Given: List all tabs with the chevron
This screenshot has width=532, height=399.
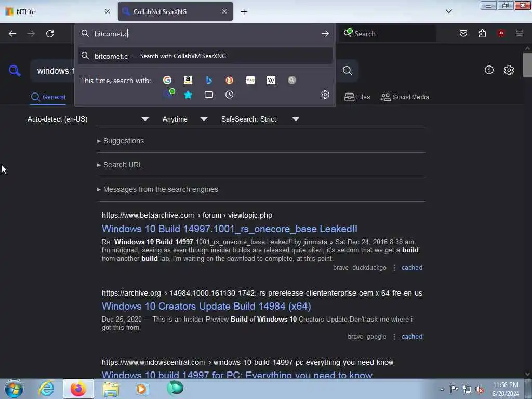Looking at the screenshot, I should pos(449,11).
